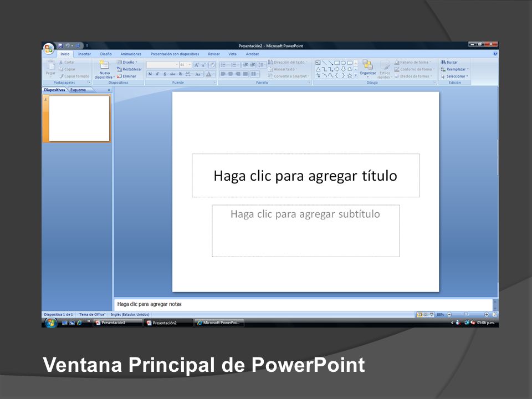Click the increase list level icon
The width and height of the screenshot is (532, 399).
tap(253, 65)
